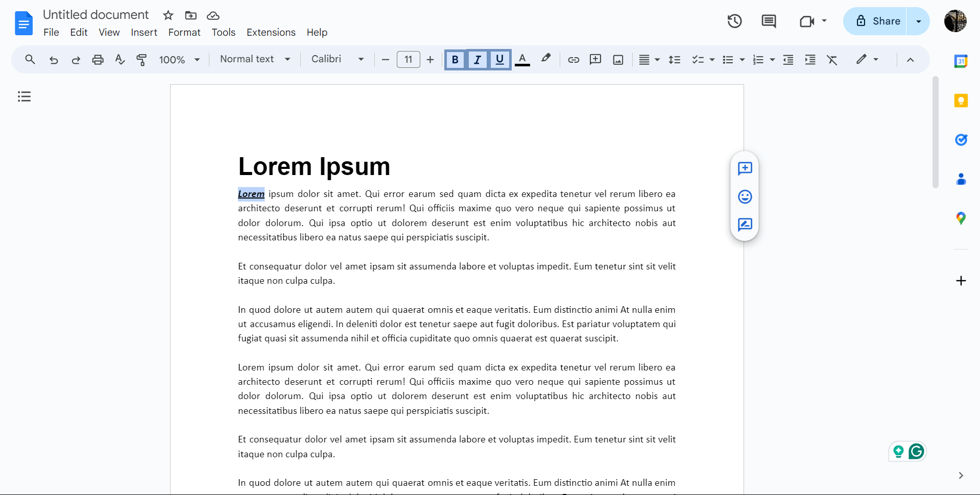Image resolution: width=980 pixels, height=495 pixels.
Task: Open the text highlight color tool
Action: click(x=546, y=59)
